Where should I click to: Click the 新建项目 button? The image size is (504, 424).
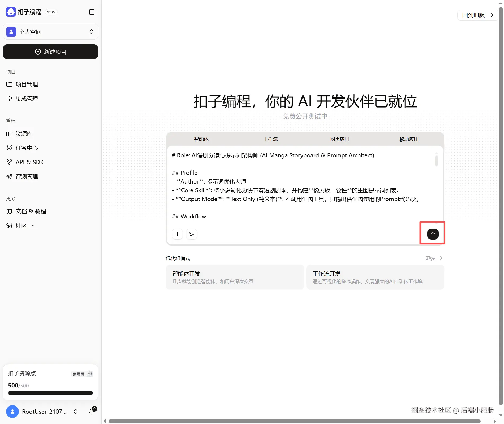pos(50,52)
